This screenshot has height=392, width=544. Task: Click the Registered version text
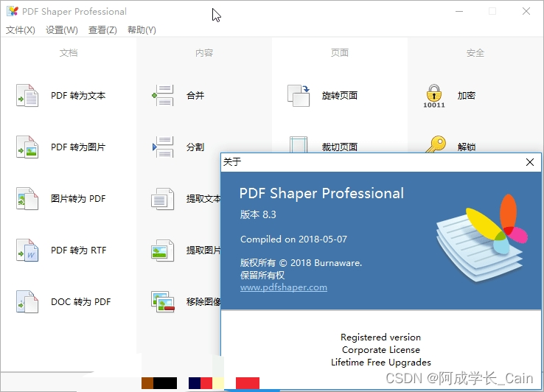click(380, 337)
